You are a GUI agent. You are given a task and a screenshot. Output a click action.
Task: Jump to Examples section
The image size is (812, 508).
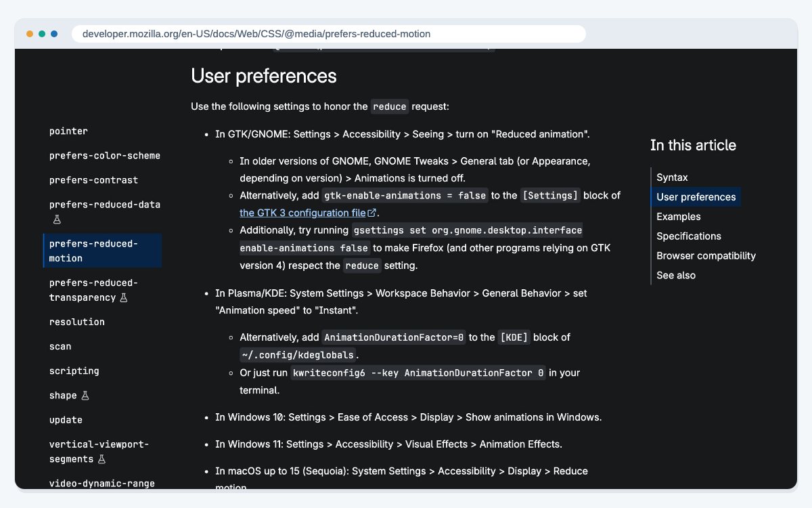[x=679, y=217]
